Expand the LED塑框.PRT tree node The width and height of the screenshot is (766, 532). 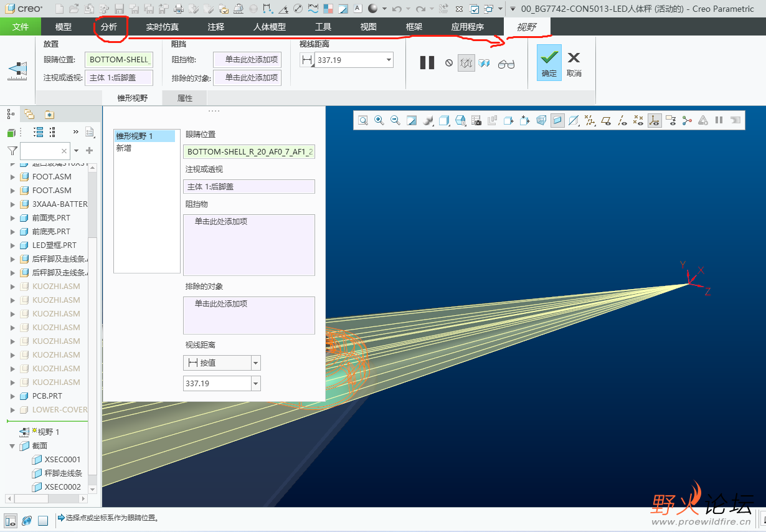tap(12, 245)
